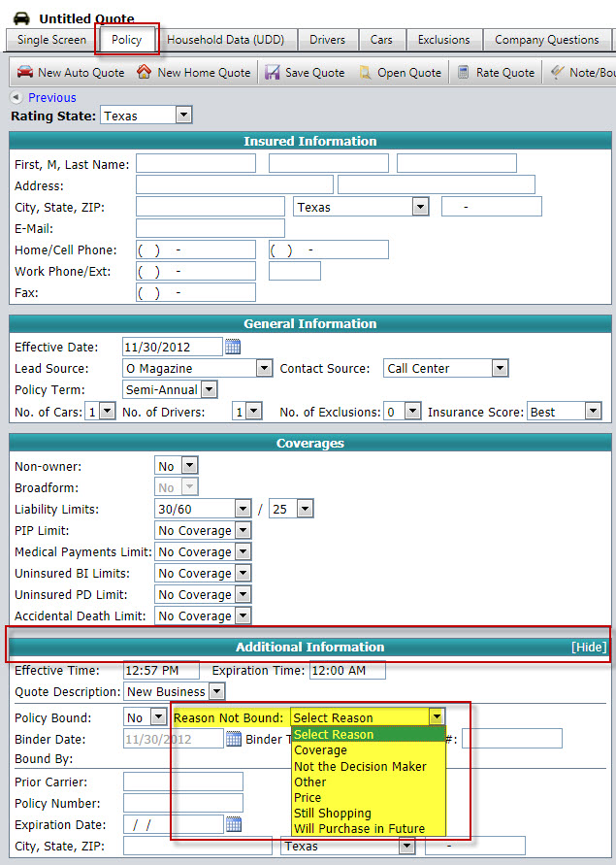Open the Quote Description dropdown
Screen dimensions: 616x865
[217, 691]
